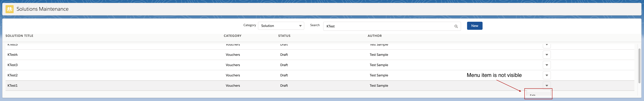Image resolution: width=644 pixels, height=101 pixels.
Task: Choose the partially visible Edit menu item
Action: pos(532,95)
